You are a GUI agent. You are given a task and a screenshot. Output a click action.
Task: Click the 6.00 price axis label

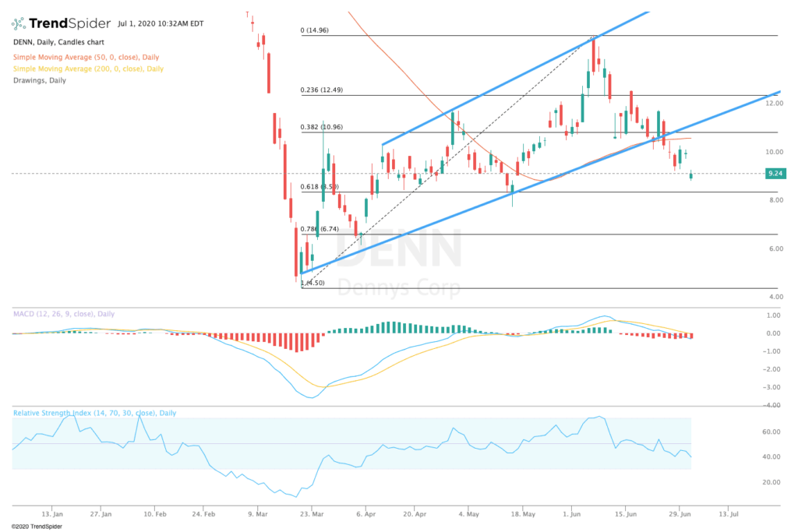pos(776,248)
